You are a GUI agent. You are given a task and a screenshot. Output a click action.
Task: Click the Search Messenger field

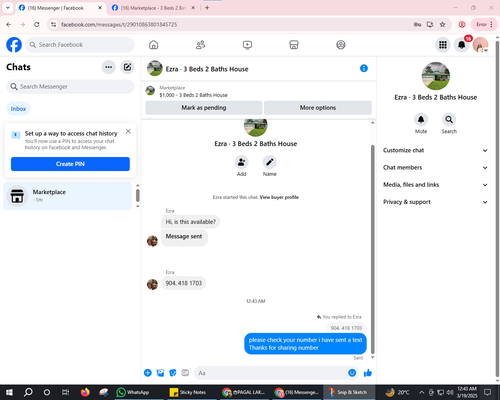[x=70, y=87]
